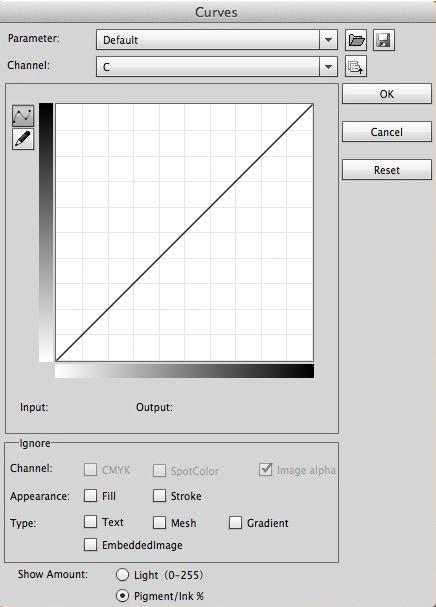The width and height of the screenshot is (436, 607).
Task: Select the Pigment/Ink % radio button
Action: click(x=122, y=595)
